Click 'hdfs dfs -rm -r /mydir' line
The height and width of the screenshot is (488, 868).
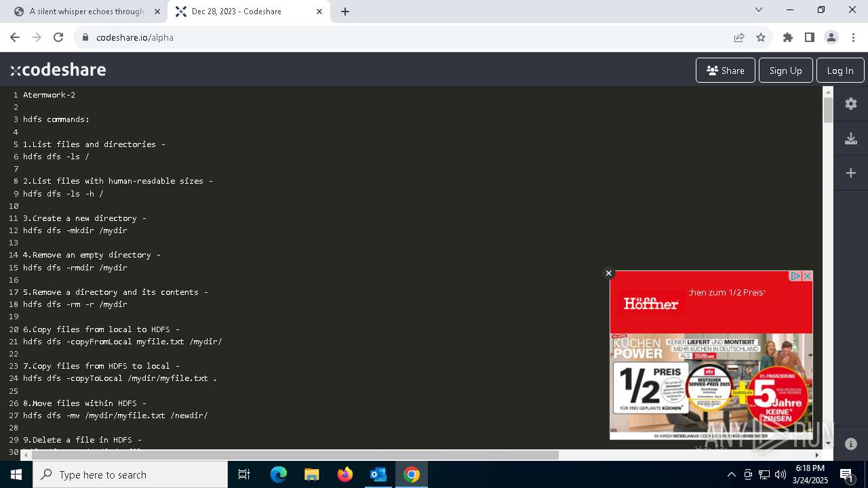point(75,304)
